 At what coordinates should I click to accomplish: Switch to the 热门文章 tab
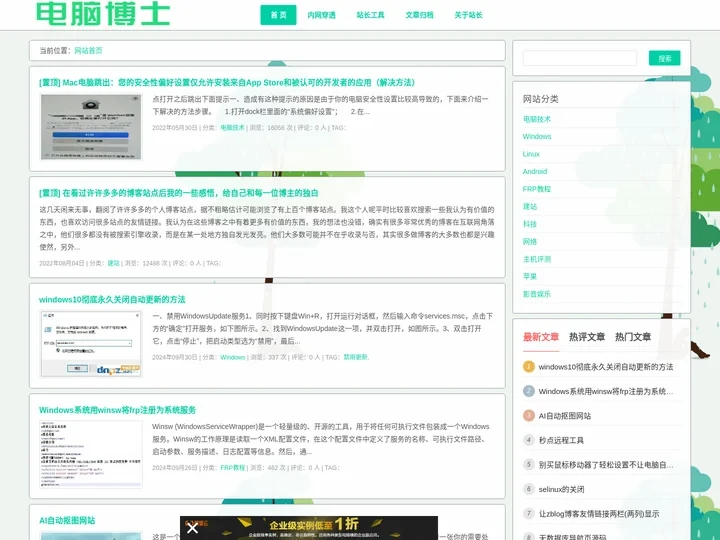tap(633, 337)
